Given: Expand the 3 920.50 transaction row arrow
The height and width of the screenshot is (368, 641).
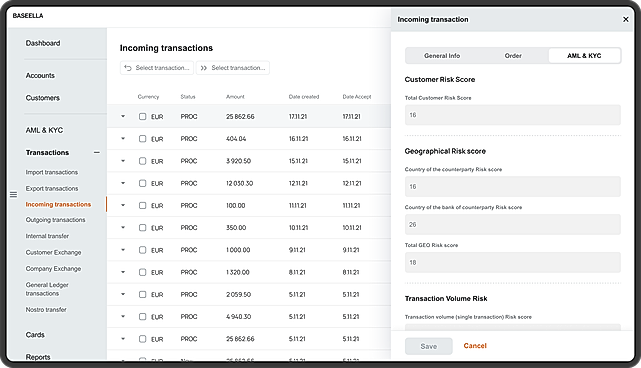Looking at the screenshot, I should (123, 161).
